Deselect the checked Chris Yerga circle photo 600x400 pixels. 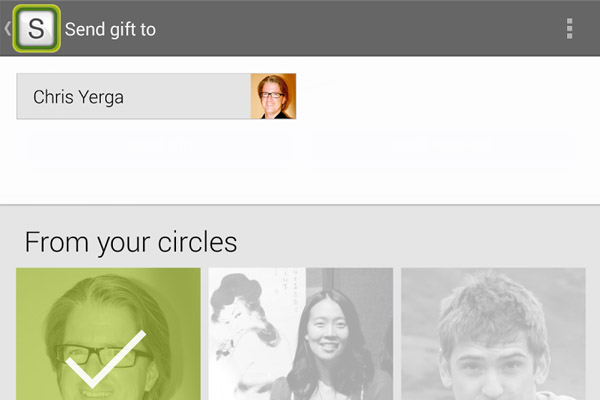pos(108,334)
